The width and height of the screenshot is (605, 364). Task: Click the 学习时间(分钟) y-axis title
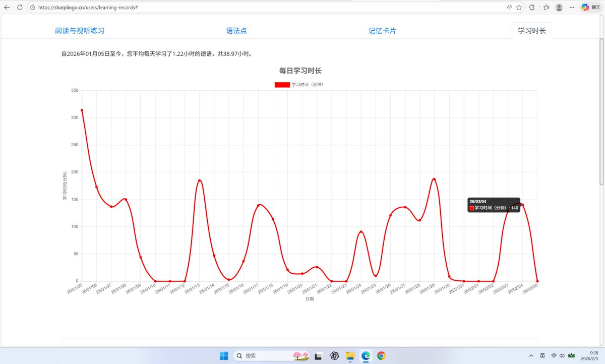click(65, 186)
